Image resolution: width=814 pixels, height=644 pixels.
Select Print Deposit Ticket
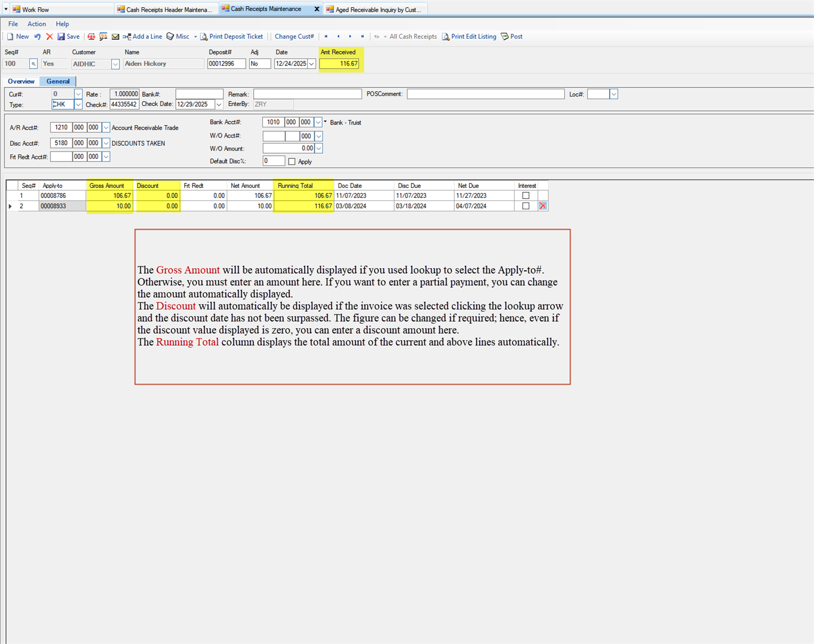[x=232, y=36]
